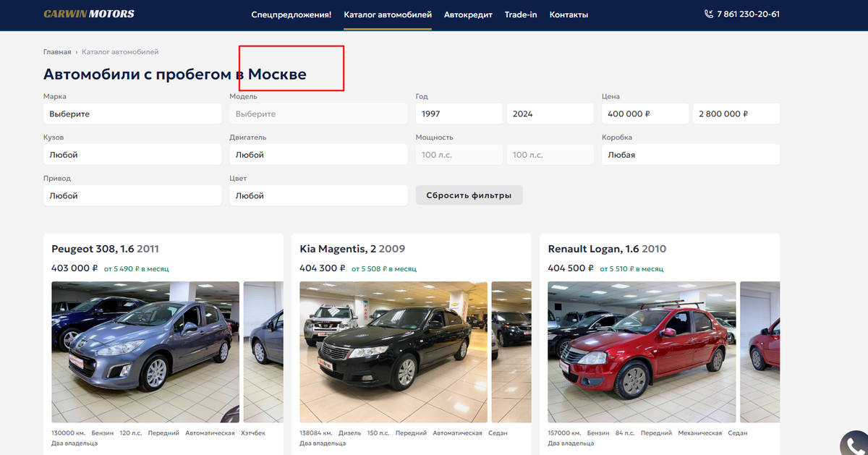Screen dimensions: 868x455
Task: Click the second Мощность field
Action: [550, 155]
